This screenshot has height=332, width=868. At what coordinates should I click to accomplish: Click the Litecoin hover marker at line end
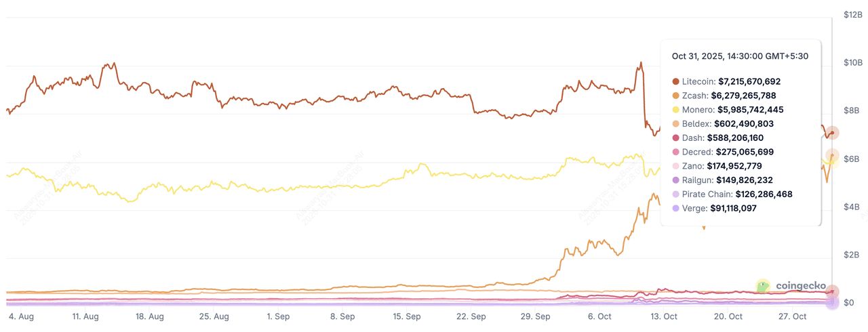[x=832, y=133]
